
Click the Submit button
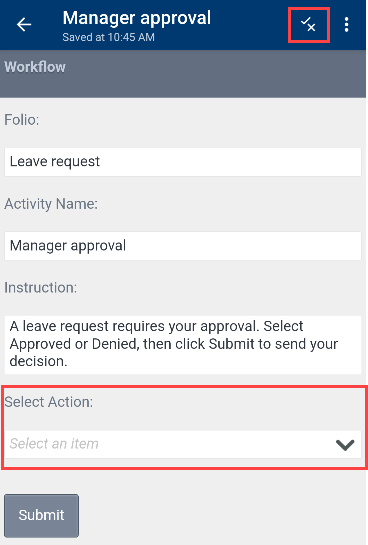(41, 515)
